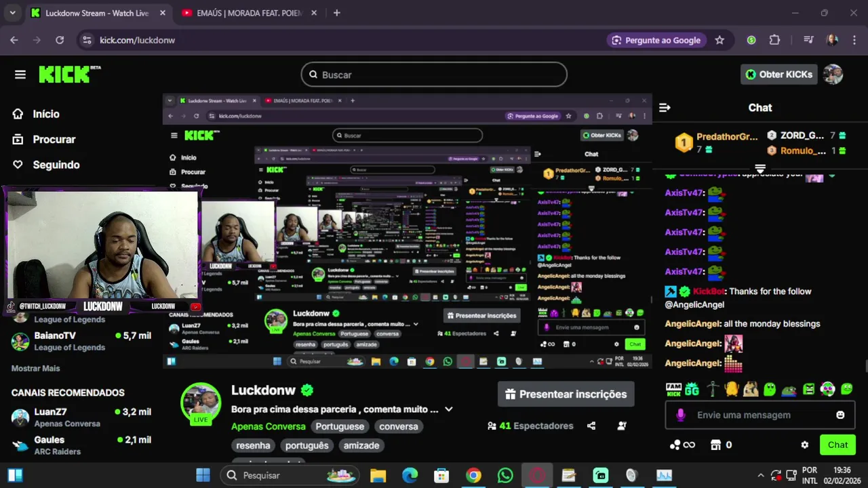The image size is (868, 488).
Task: Open Seguindo in sidebar
Action: [x=56, y=165]
